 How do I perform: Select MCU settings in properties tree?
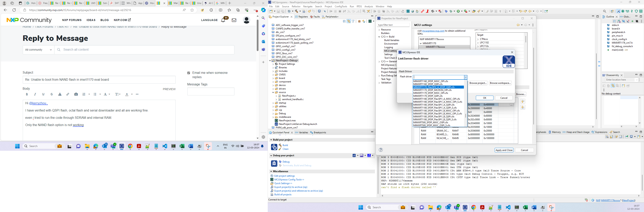[x=390, y=51]
